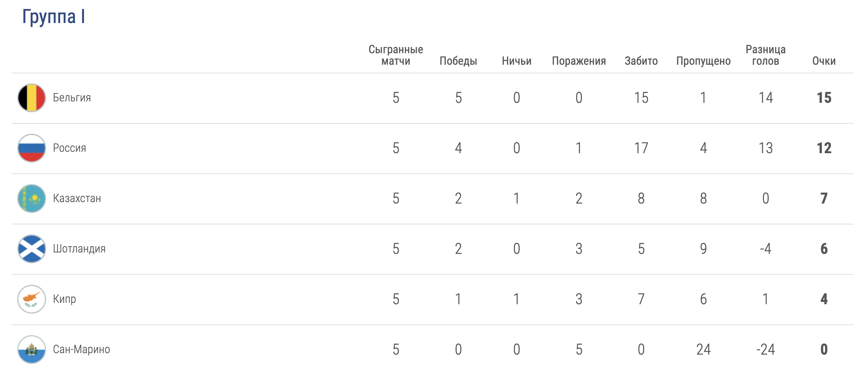Open the Россия team link
Screen dimensions: 868x374
pos(69,148)
